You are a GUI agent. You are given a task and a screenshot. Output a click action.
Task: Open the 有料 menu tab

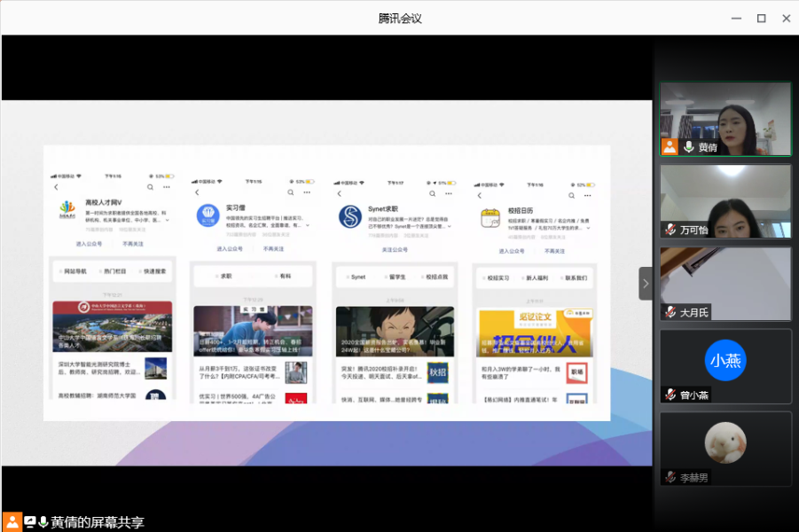click(283, 276)
